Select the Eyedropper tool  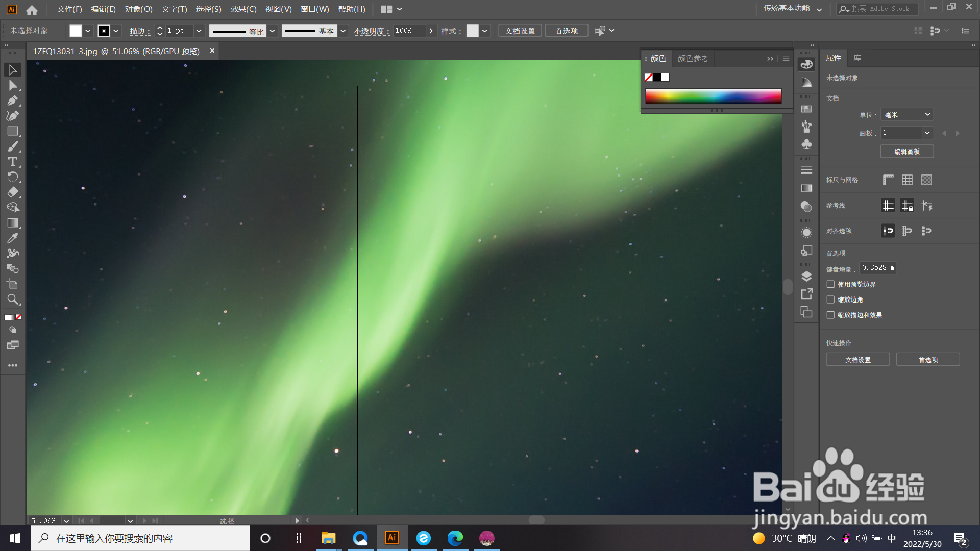(x=13, y=238)
